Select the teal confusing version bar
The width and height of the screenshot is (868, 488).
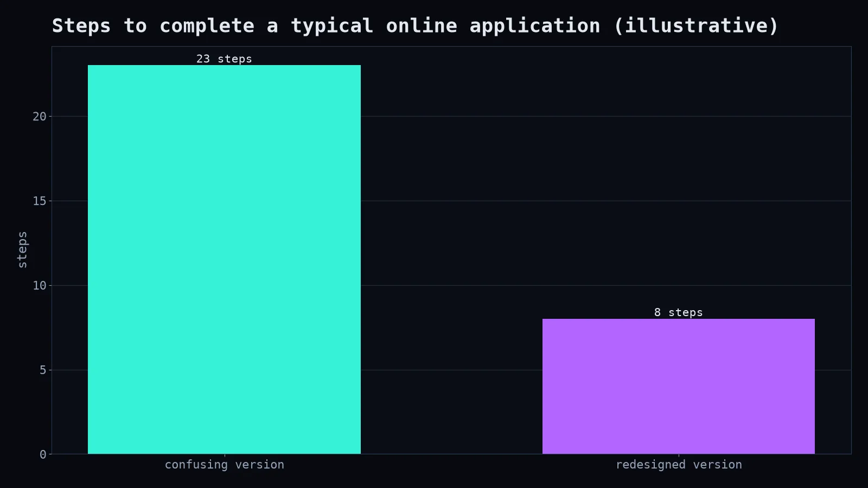224,259
